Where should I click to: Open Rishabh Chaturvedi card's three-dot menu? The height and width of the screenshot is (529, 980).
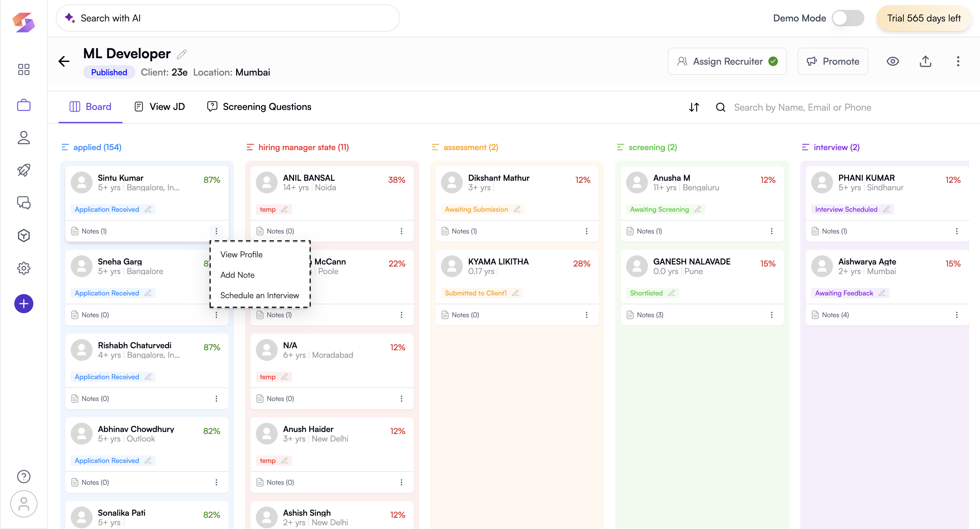[x=216, y=399]
